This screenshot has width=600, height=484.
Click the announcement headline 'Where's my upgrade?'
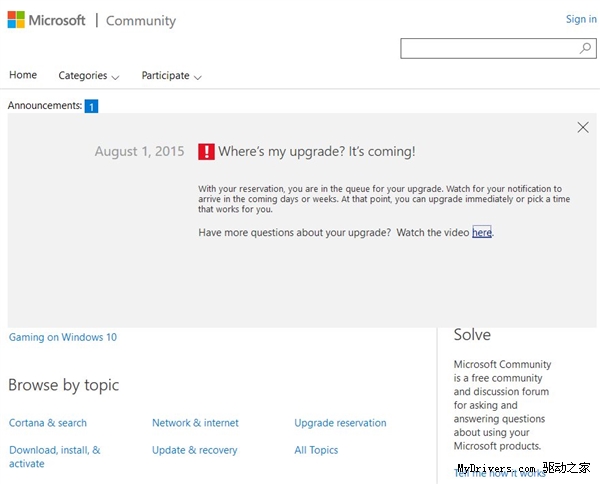pyautogui.click(x=316, y=152)
